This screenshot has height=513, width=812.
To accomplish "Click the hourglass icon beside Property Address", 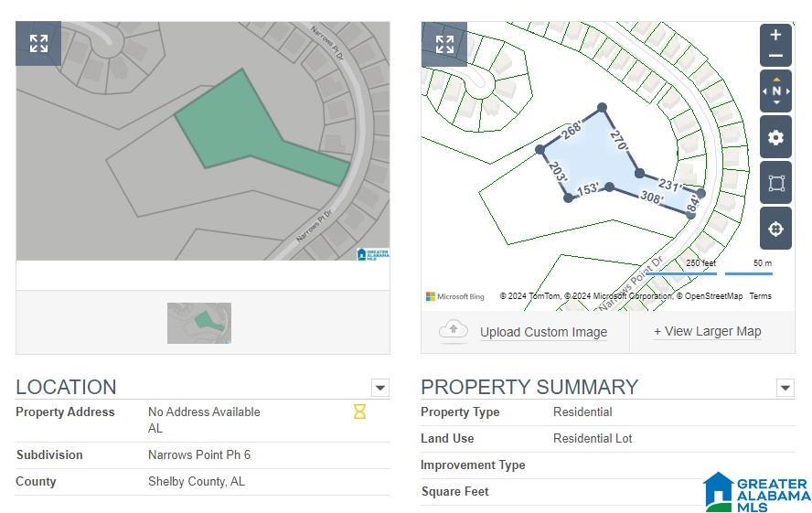I will tap(359, 411).
